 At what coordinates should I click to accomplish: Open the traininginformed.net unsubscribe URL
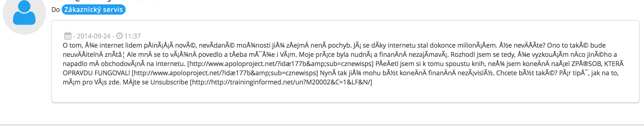(x=281, y=82)
